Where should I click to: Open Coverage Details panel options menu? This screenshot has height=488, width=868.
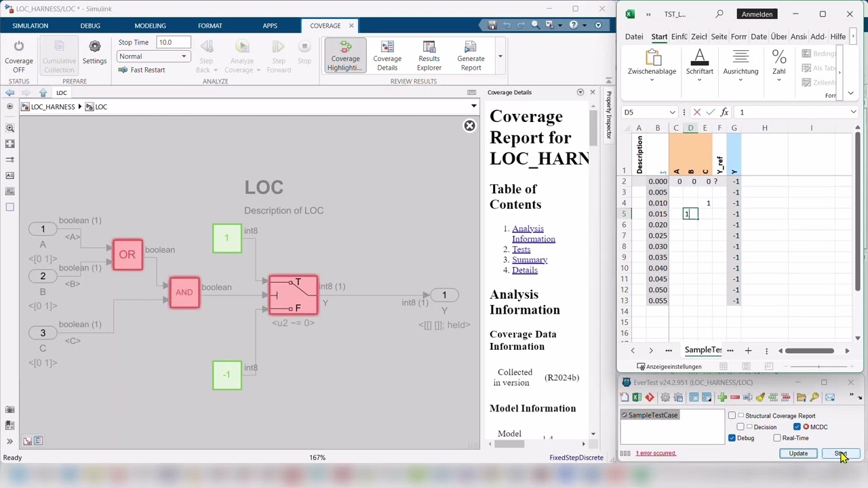[x=580, y=92]
